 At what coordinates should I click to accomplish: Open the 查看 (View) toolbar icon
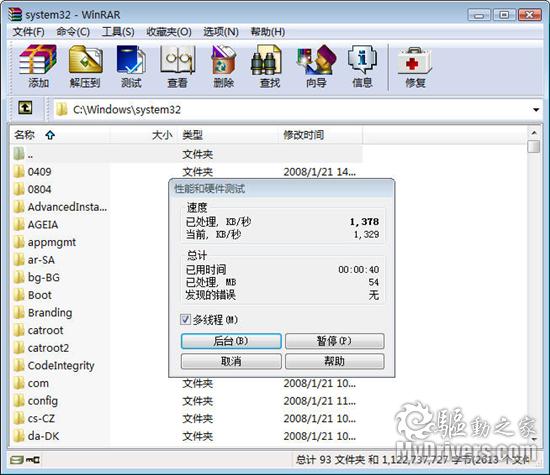point(177,66)
